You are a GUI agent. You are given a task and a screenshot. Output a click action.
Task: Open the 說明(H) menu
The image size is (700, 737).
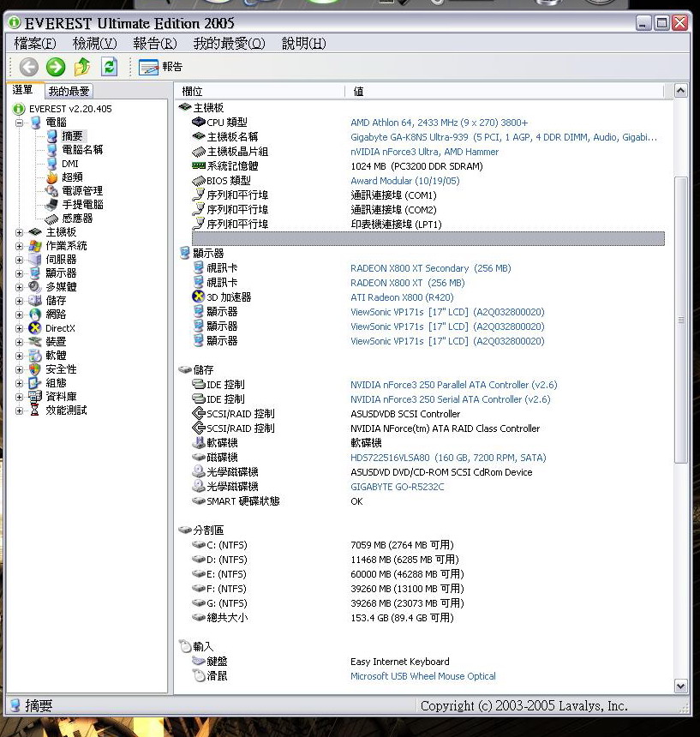point(303,44)
